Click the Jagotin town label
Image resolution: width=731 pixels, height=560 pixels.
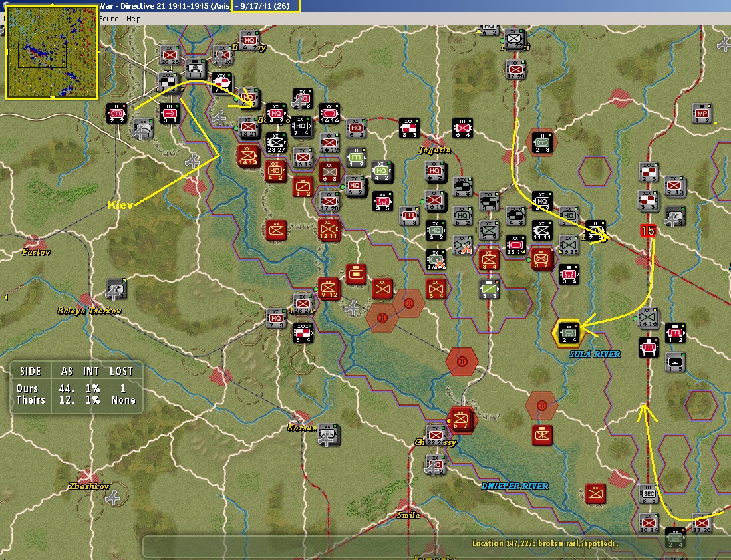click(x=435, y=150)
